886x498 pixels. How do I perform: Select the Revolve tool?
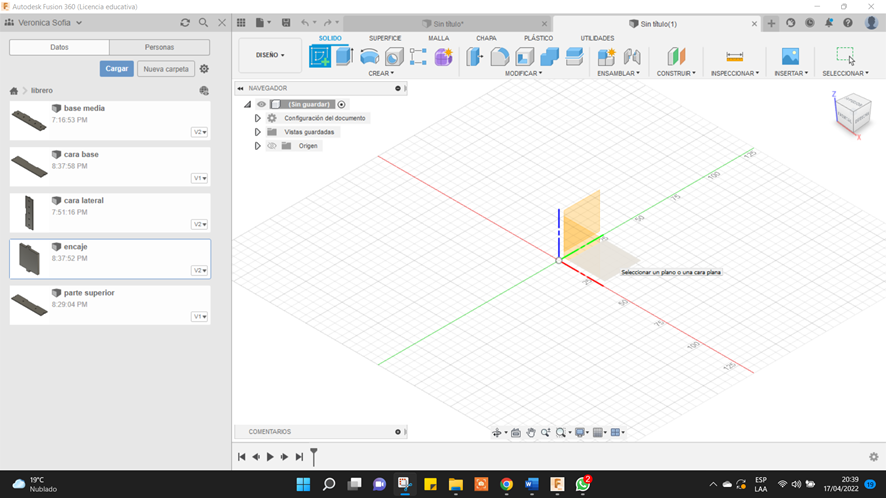[369, 57]
